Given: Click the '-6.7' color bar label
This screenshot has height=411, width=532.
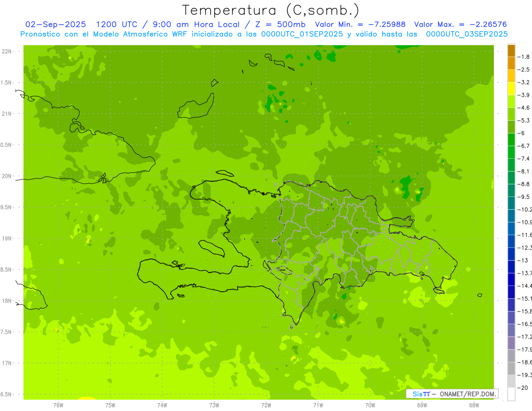Looking at the screenshot, I should click(524, 146).
